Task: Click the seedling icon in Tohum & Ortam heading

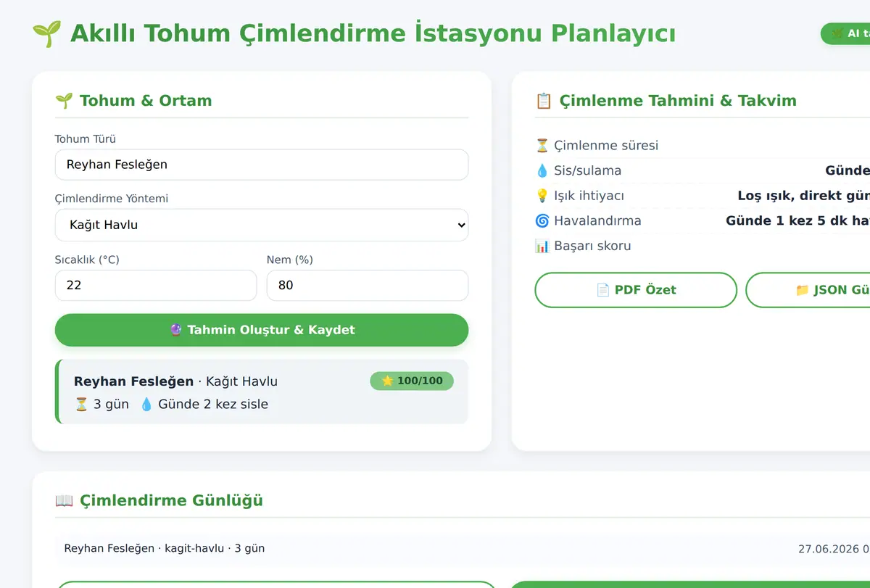Action: 64,101
